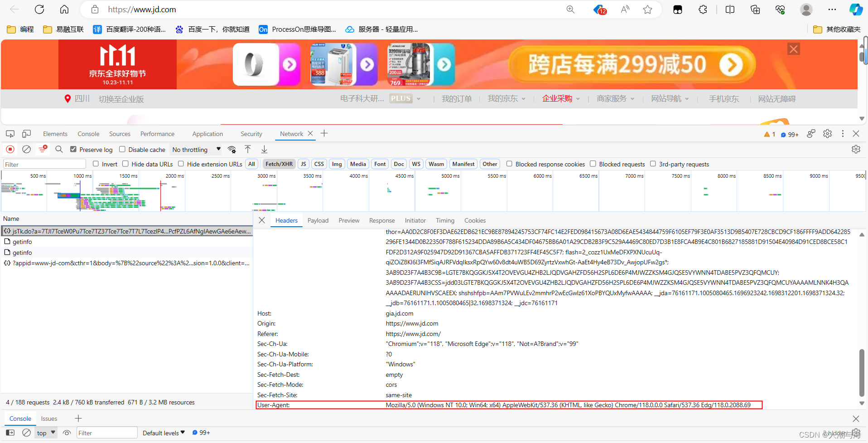
Task: Open the Default levels dropdown
Action: coord(162,433)
